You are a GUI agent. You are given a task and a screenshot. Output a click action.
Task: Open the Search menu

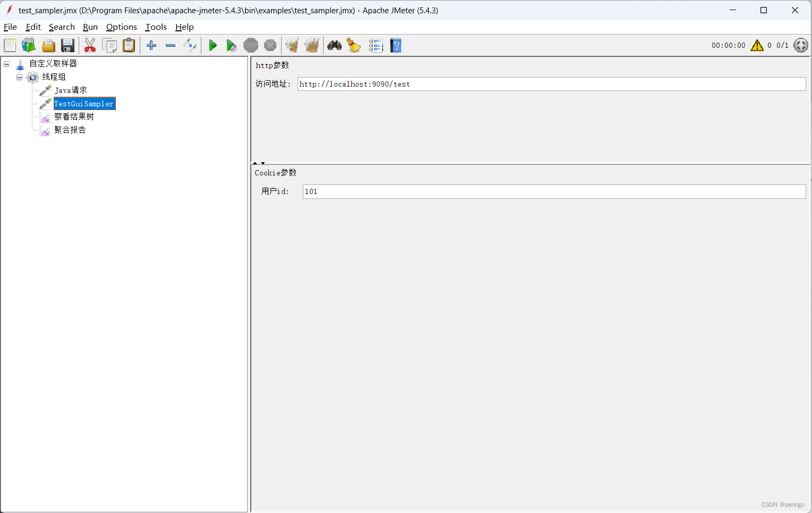62,27
